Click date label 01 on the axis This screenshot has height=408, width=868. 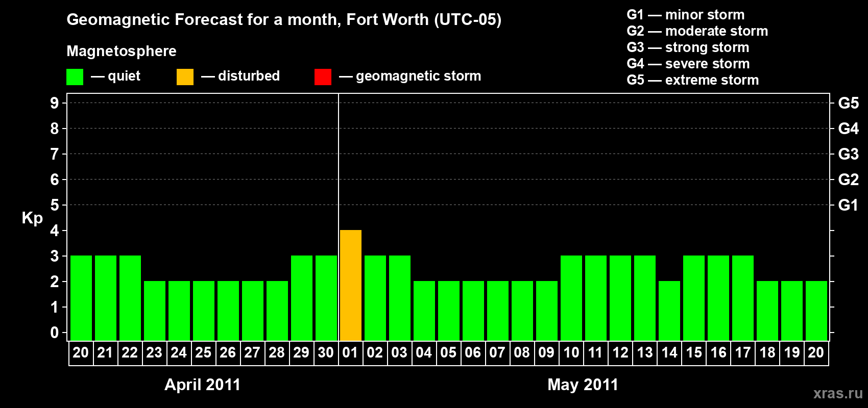(350, 352)
